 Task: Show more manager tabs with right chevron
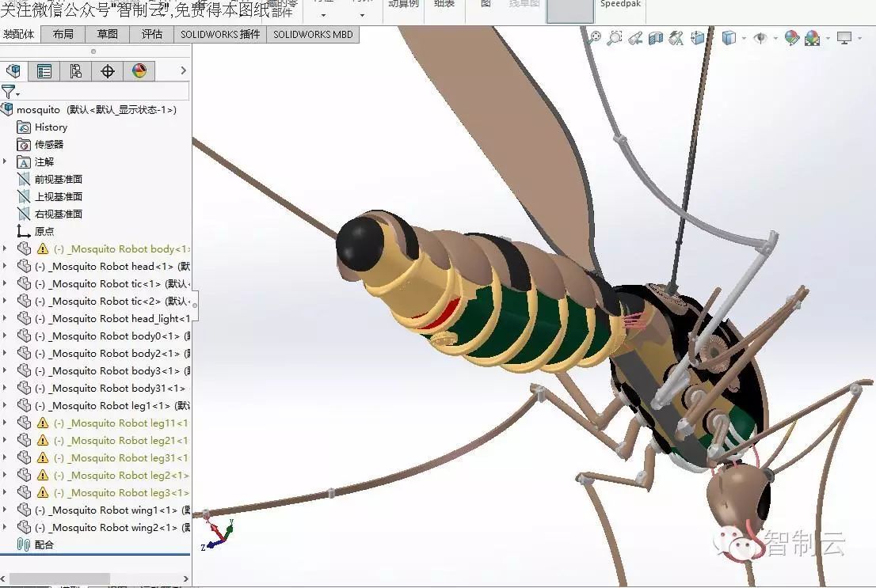pos(183,70)
